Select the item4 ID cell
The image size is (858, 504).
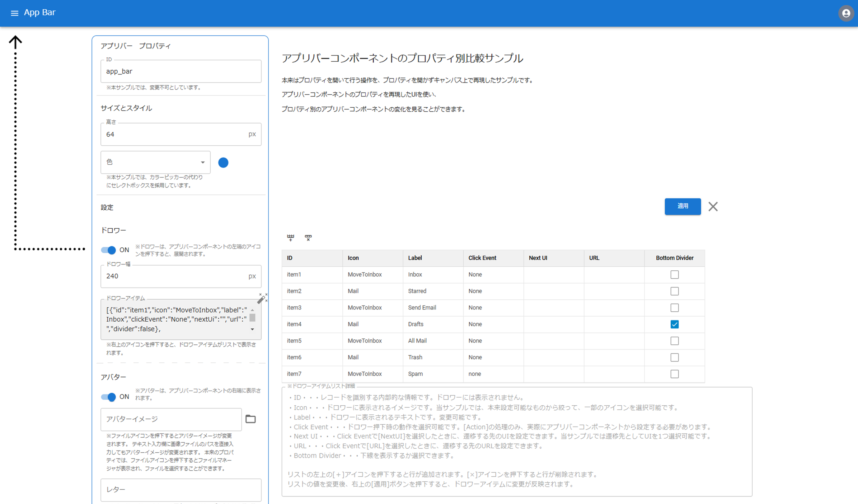[x=312, y=324]
